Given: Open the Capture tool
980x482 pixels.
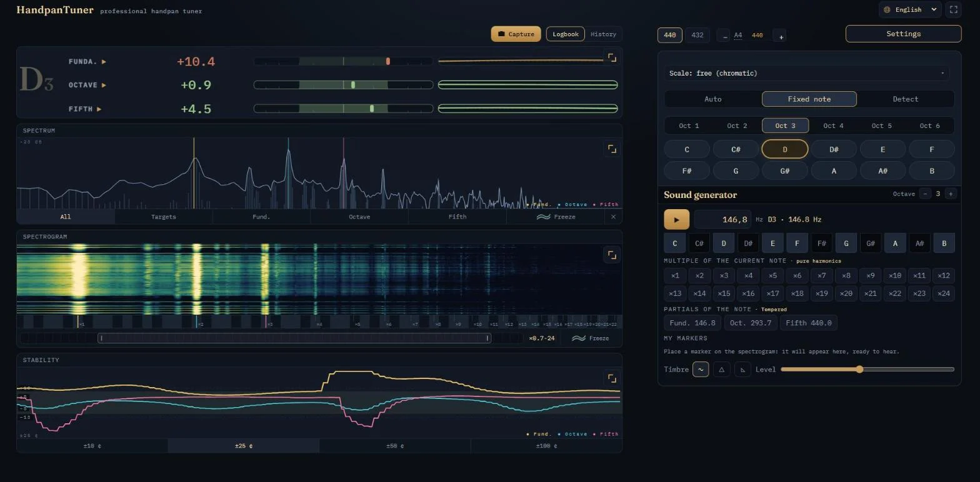Looking at the screenshot, I should pyautogui.click(x=516, y=34).
